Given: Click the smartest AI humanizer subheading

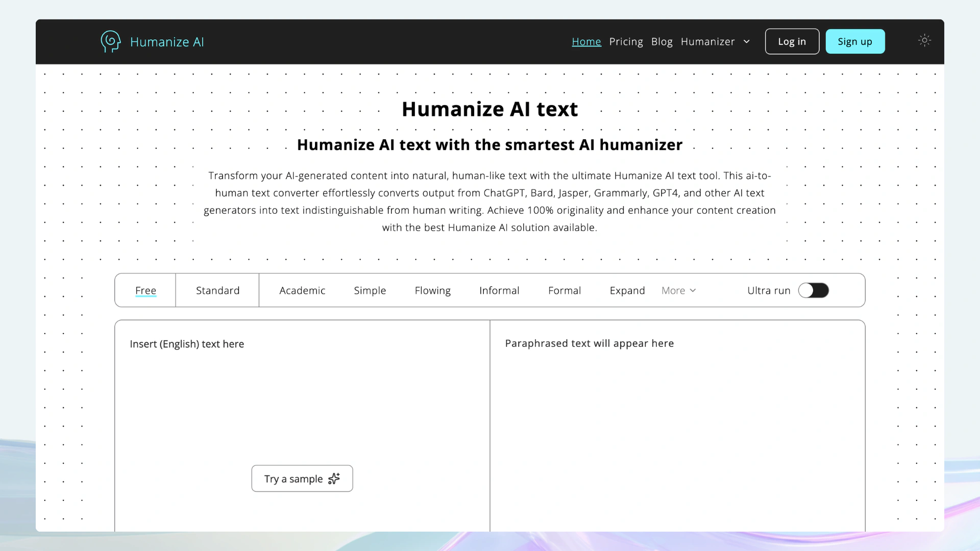Looking at the screenshot, I should (x=489, y=145).
